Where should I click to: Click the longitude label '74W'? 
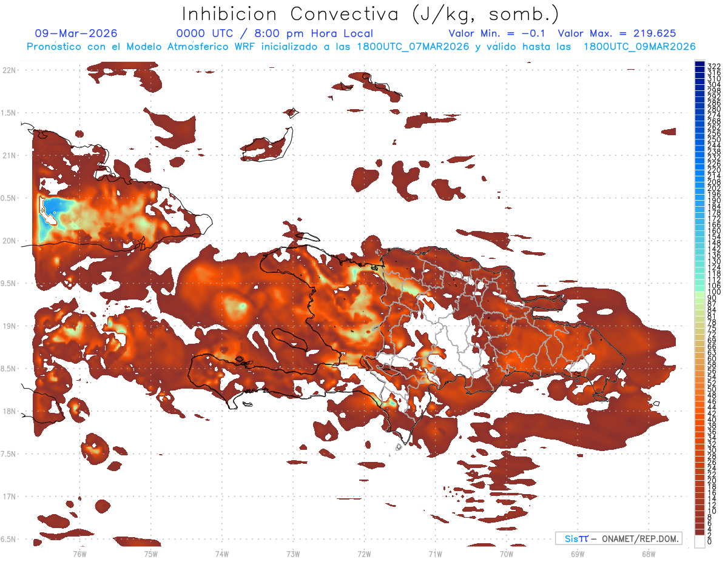[x=222, y=554]
